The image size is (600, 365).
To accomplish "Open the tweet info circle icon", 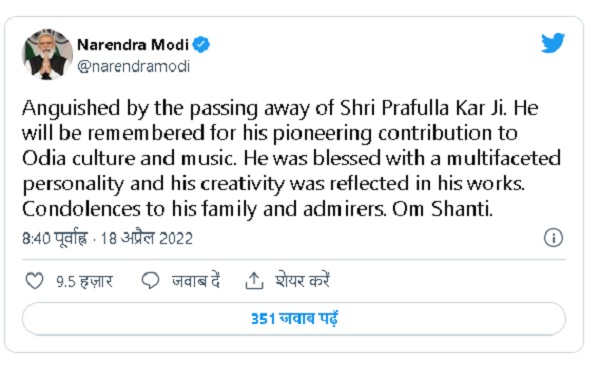I will (x=553, y=238).
